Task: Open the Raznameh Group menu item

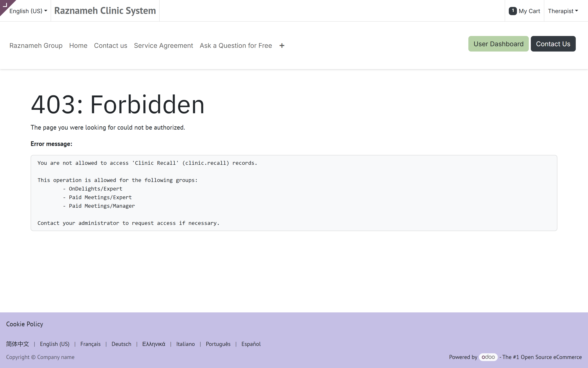Action: pos(36,46)
